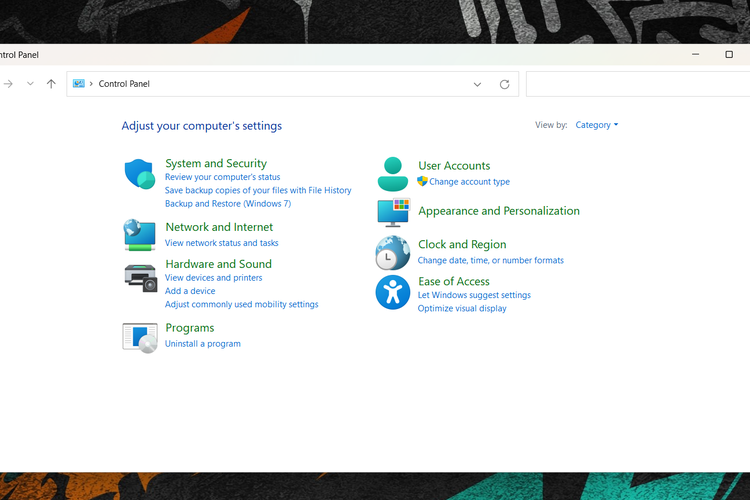
Task: Go up one level with Up arrow
Action: tap(51, 84)
